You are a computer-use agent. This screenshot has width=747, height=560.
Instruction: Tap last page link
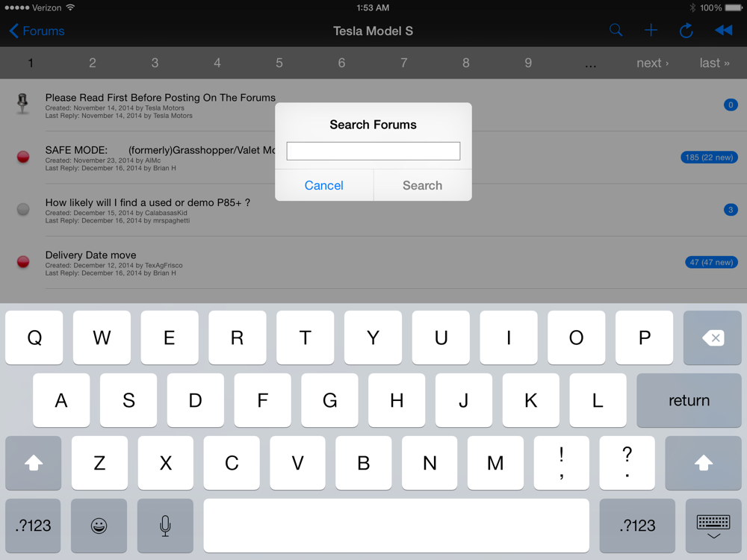[x=715, y=63]
